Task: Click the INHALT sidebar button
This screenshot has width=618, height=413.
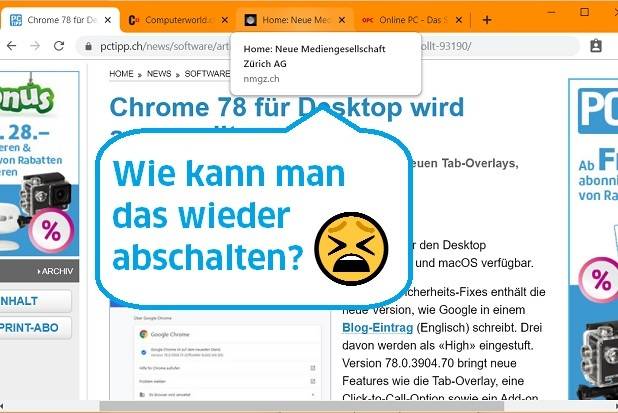Action: [x=35, y=301]
